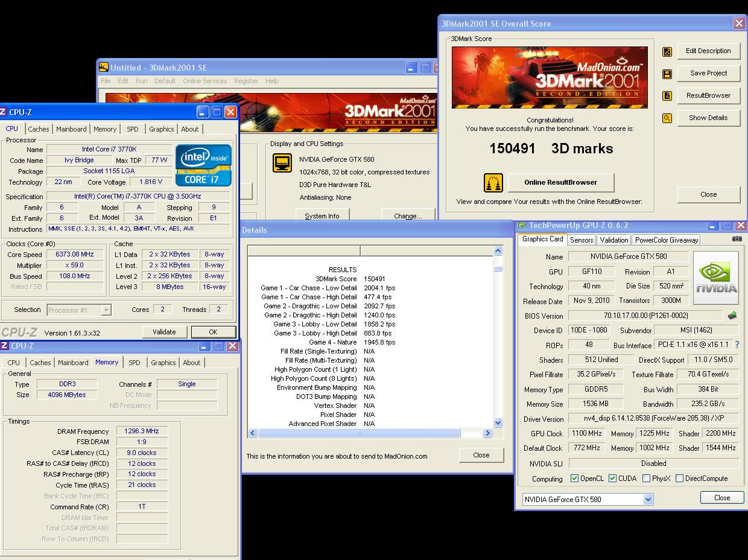748x560 pixels.
Task: Click the Intel Core i7 logo in CPU-Z
Action: 203,165
